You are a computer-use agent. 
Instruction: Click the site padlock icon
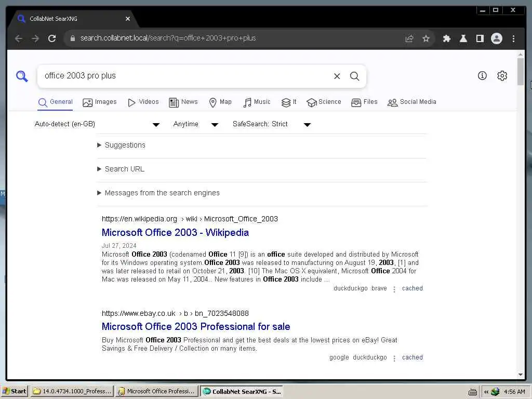72,38
